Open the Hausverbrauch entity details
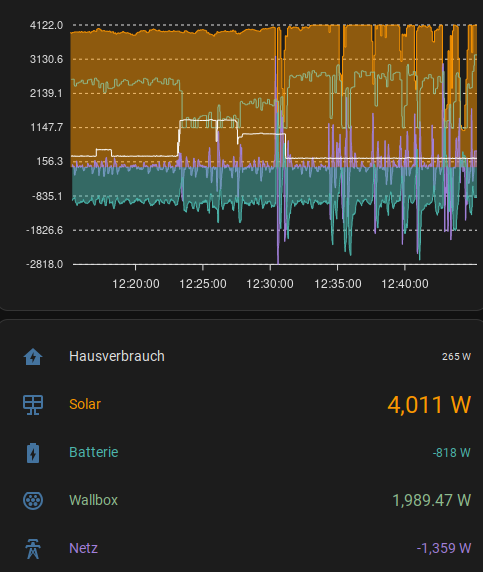 [117, 356]
